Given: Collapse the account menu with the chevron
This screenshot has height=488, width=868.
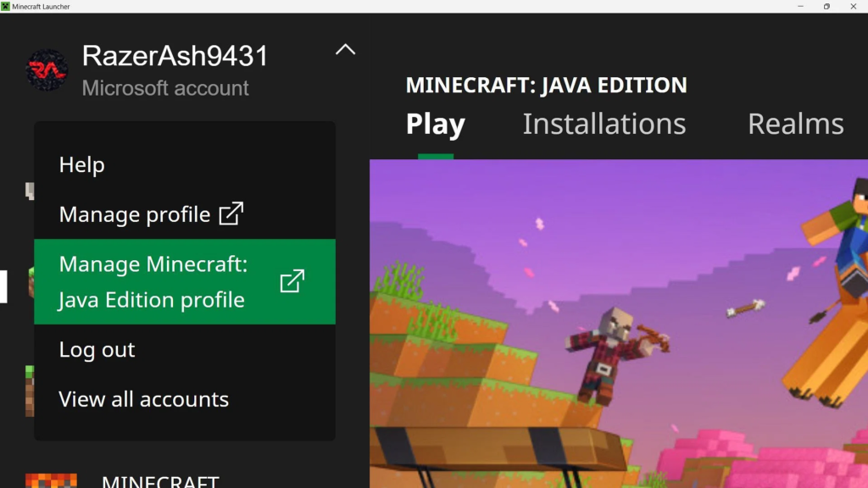Looking at the screenshot, I should click(344, 50).
